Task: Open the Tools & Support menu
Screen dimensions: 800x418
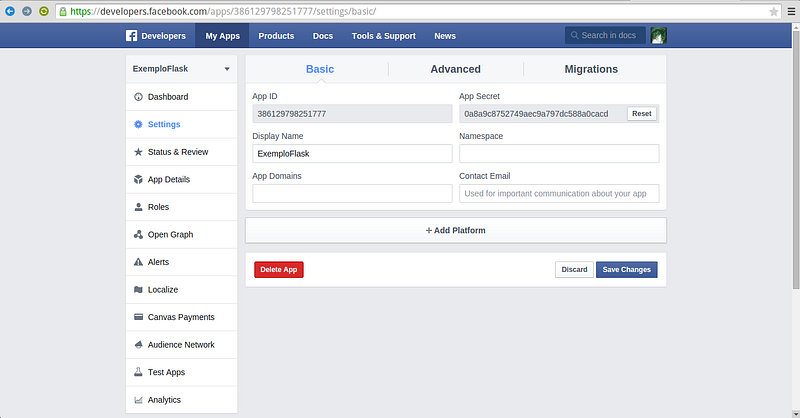Action: pos(384,36)
